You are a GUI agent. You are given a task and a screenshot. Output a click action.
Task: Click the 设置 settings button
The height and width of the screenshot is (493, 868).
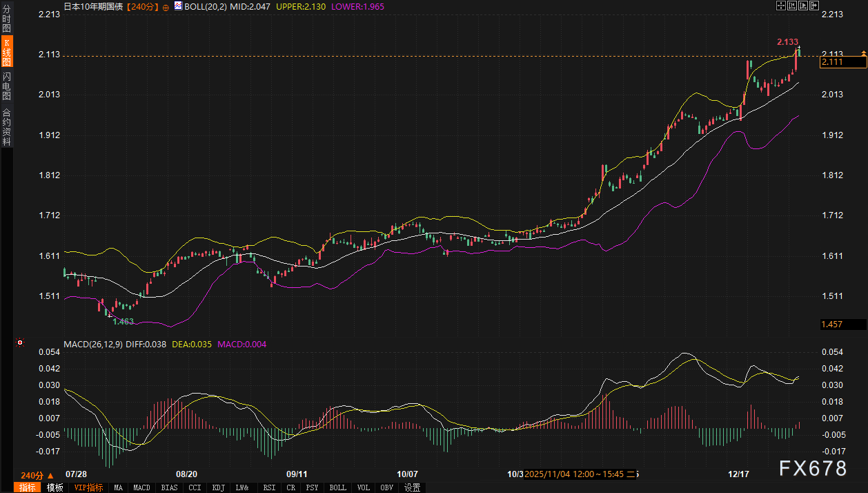[413, 487]
